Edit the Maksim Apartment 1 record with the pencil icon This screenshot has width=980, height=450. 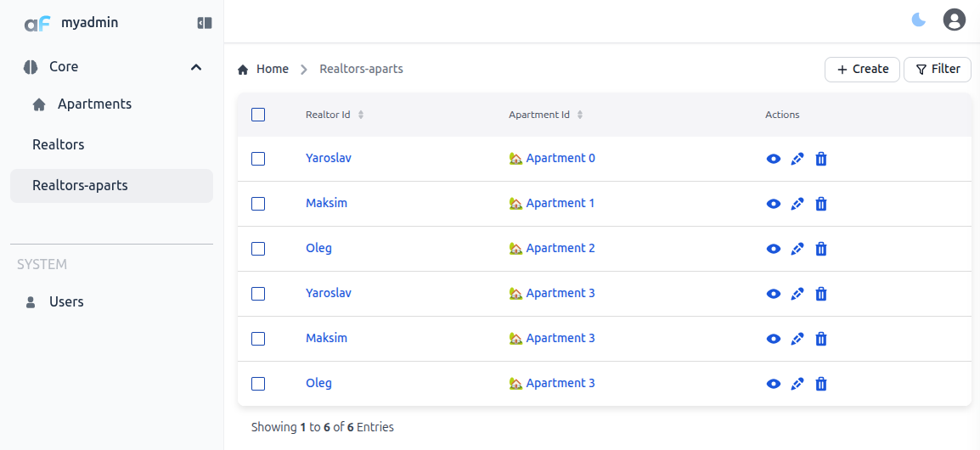pos(797,204)
